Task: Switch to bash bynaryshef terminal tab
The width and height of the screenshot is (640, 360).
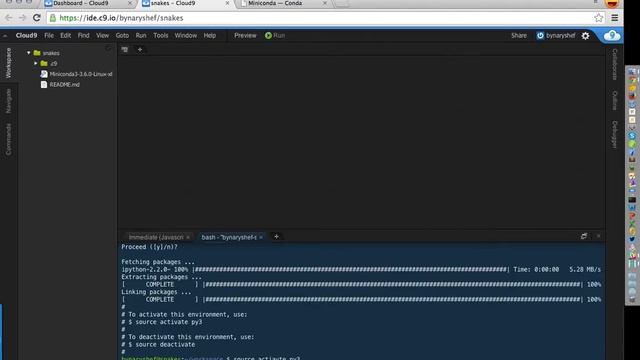Action: (x=229, y=237)
